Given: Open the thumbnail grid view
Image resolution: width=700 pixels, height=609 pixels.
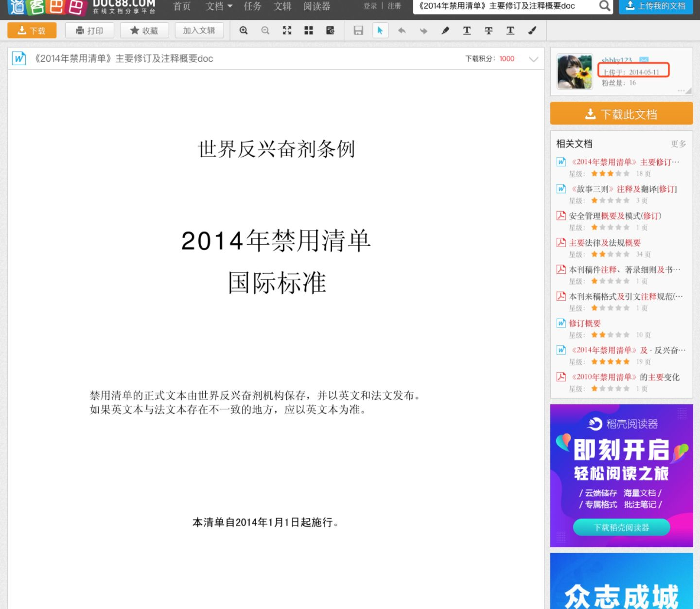Looking at the screenshot, I should (309, 31).
